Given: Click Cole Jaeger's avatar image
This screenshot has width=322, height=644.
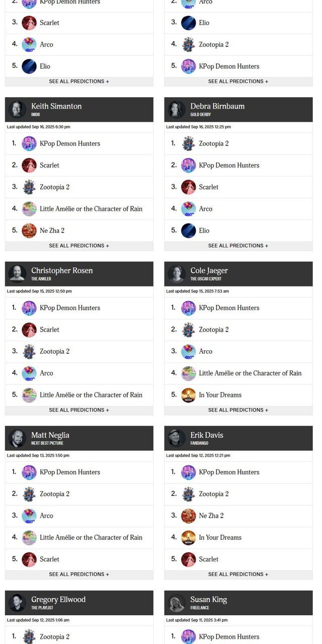Looking at the screenshot, I should [x=176, y=274].
